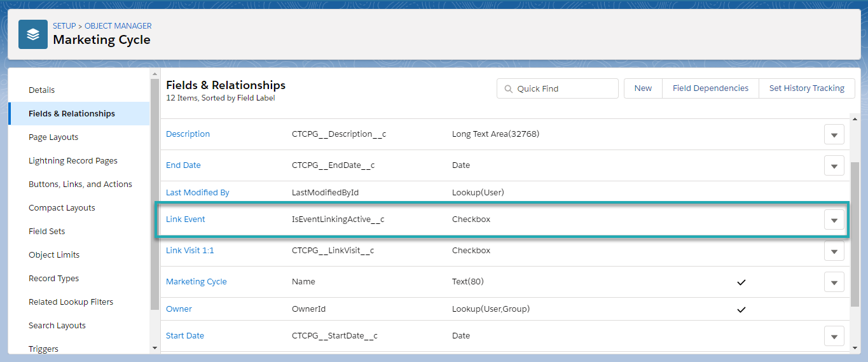Click the Object Manager stacked layers icon

tap(33, 34)
